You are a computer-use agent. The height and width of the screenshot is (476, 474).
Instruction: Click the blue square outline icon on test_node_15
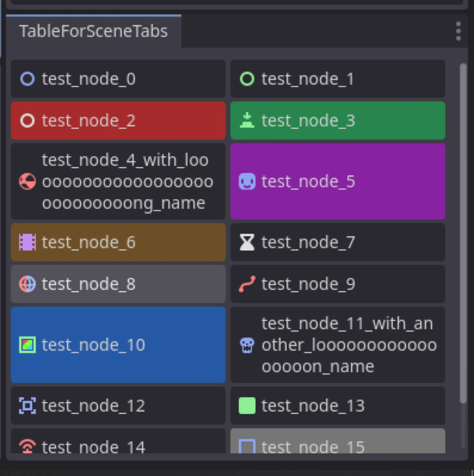[x=247, y=446]
